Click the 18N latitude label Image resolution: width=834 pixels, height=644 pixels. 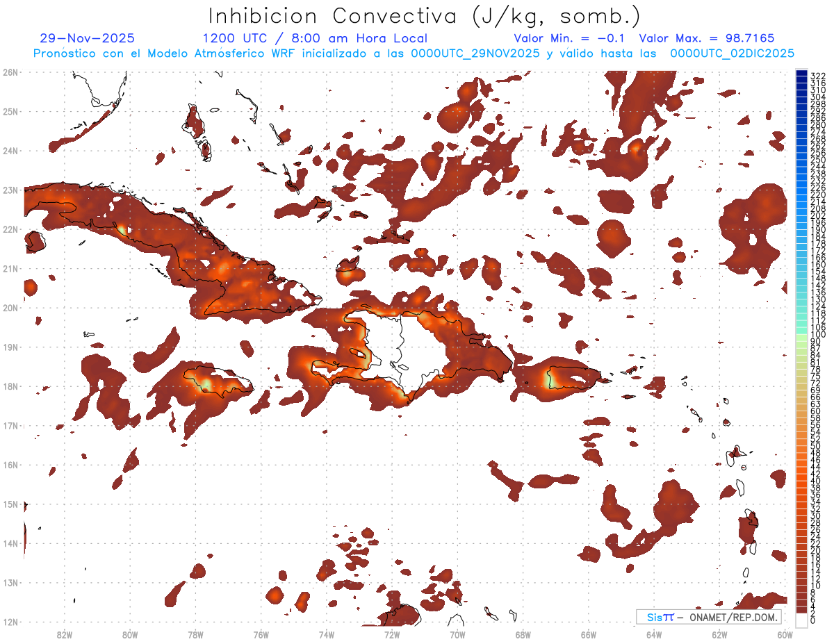pos(10,386)
